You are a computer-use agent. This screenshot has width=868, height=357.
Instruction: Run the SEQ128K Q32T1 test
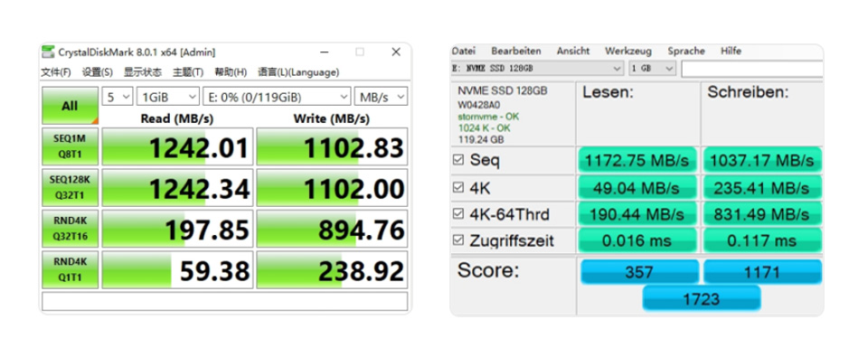point(71,188)
